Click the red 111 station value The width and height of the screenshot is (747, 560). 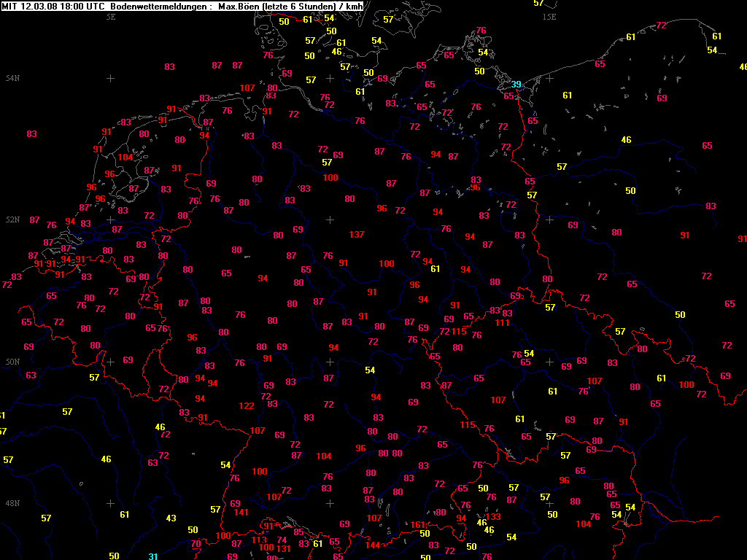coord(502,323)
